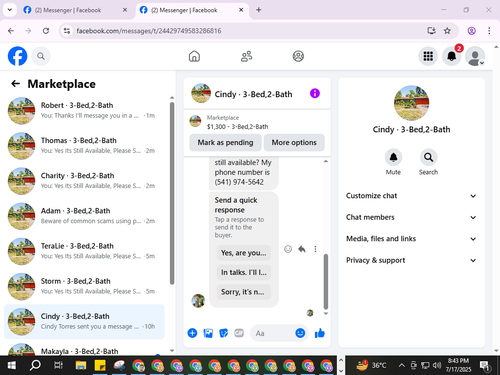Open Windows taskbar search
The height and width of the screenshot is (375, 500).
(35, 365)
